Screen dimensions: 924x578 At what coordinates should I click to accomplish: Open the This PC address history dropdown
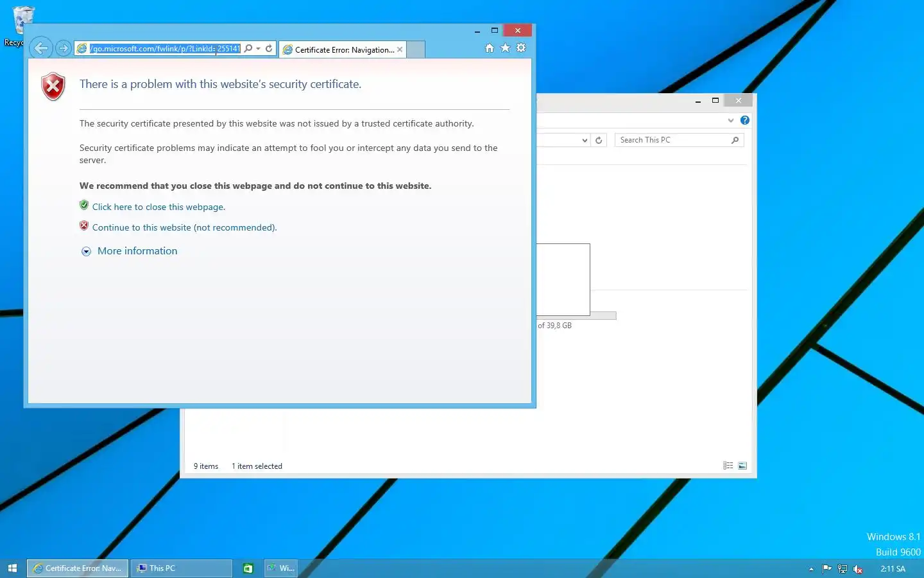[x=585, y=140]
